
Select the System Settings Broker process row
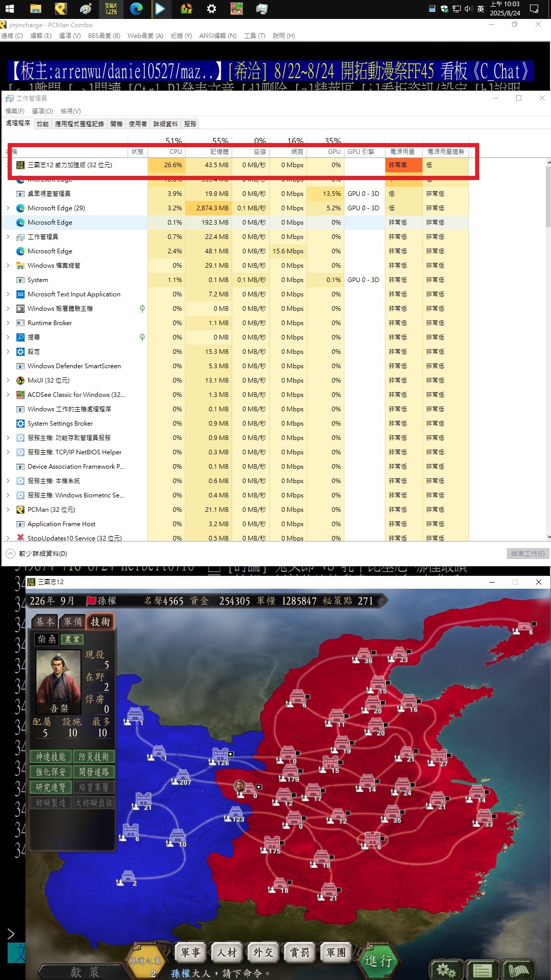point(236,424)
